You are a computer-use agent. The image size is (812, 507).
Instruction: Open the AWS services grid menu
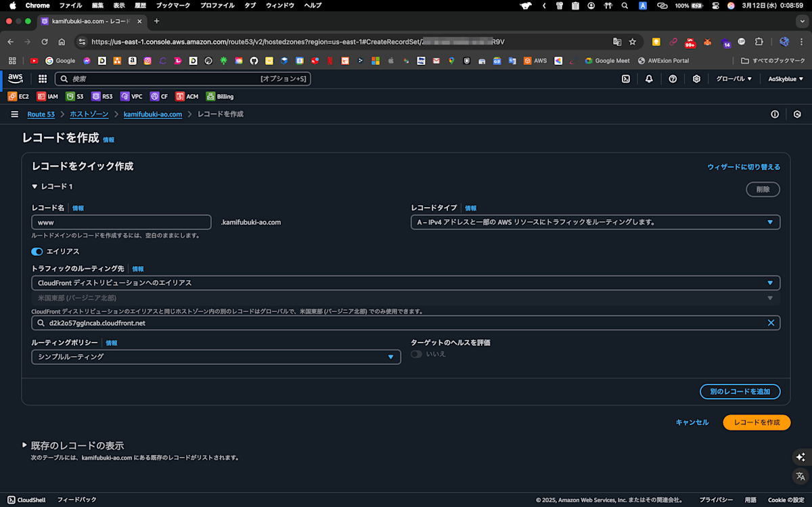[x=43, y=79]
